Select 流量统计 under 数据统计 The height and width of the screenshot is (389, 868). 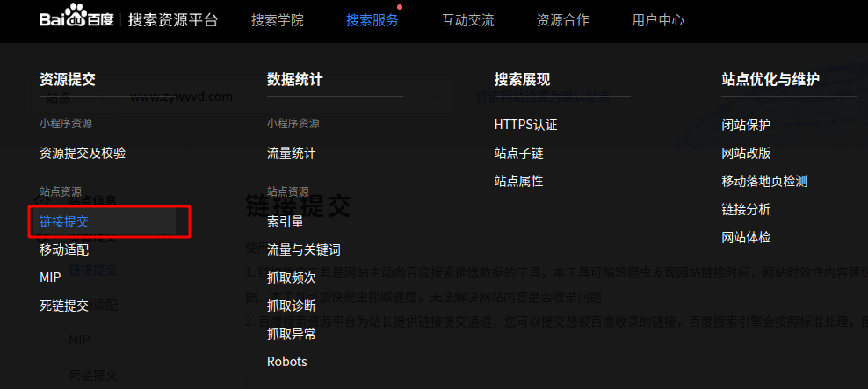pyautogui.click(x=291, y=153)
